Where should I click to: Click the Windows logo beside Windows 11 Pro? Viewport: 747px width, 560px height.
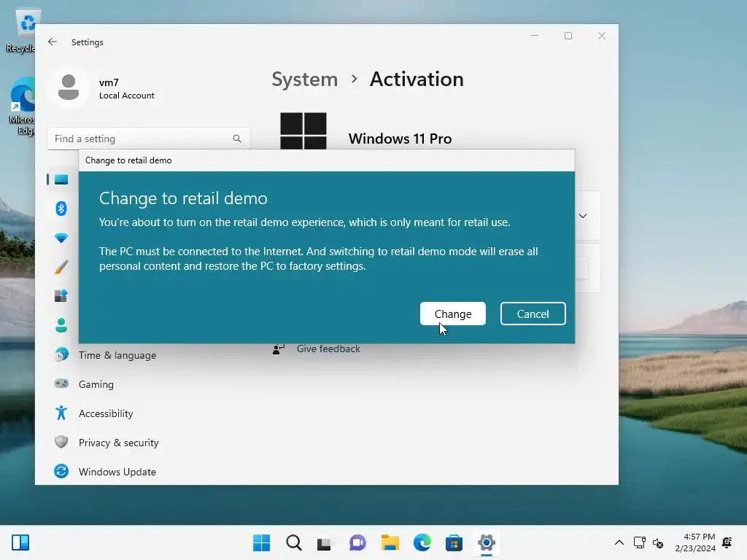pyautogui.click(x=303, y=131)
